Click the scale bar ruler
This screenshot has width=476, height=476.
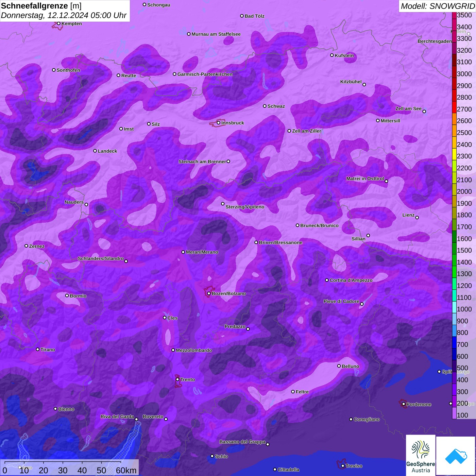(63, 463)
